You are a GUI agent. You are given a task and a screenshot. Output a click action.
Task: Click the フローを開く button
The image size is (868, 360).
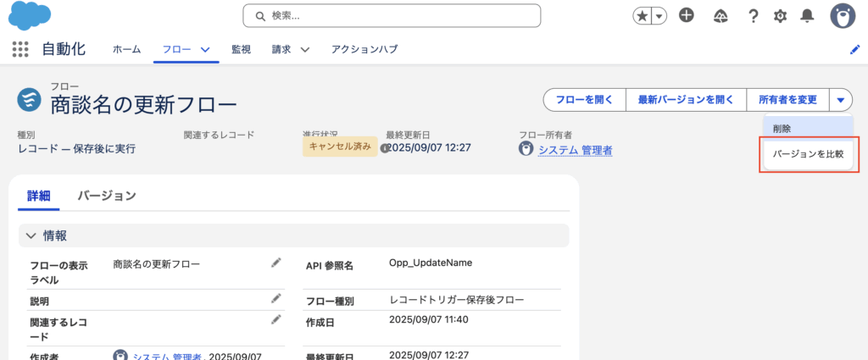point(584,100)
